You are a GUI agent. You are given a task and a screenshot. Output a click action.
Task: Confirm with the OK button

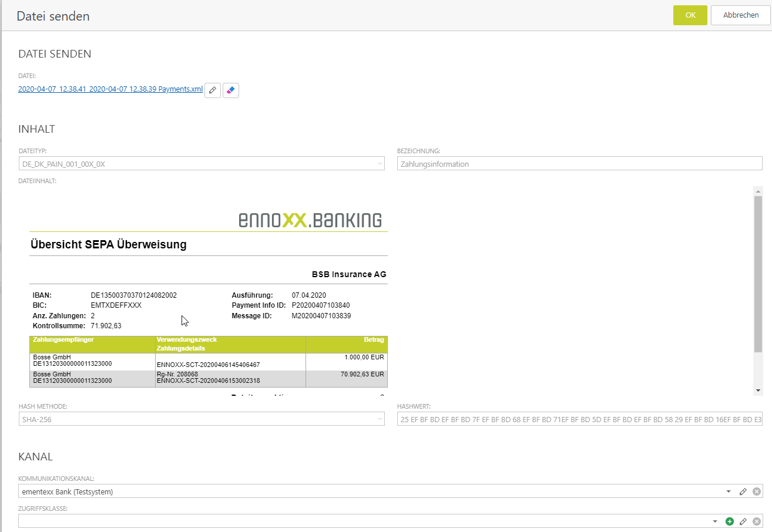click(690, 15)
